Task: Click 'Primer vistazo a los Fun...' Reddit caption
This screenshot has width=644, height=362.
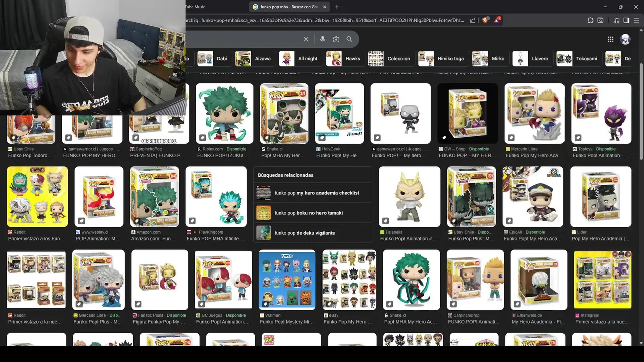Action: pos(36,239)
